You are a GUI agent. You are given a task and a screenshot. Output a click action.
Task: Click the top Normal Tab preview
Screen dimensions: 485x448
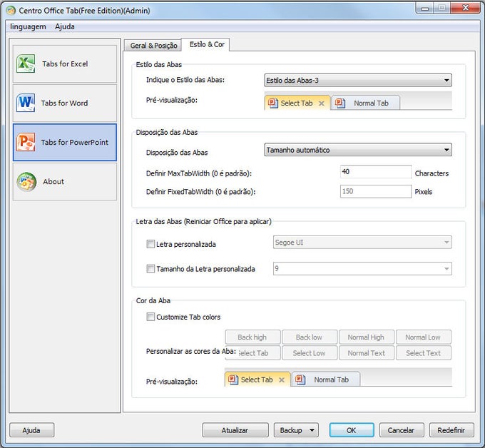point(366,103)
